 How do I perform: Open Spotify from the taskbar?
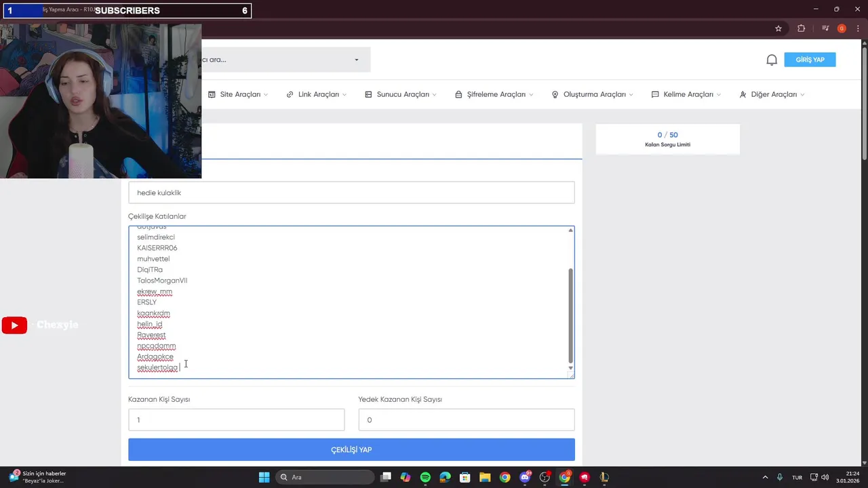[425, 477]
